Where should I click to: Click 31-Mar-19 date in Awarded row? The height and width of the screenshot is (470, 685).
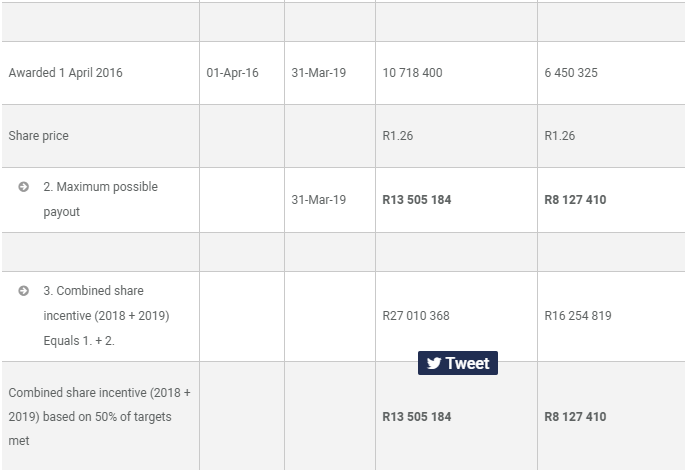[x=319, y=73]
